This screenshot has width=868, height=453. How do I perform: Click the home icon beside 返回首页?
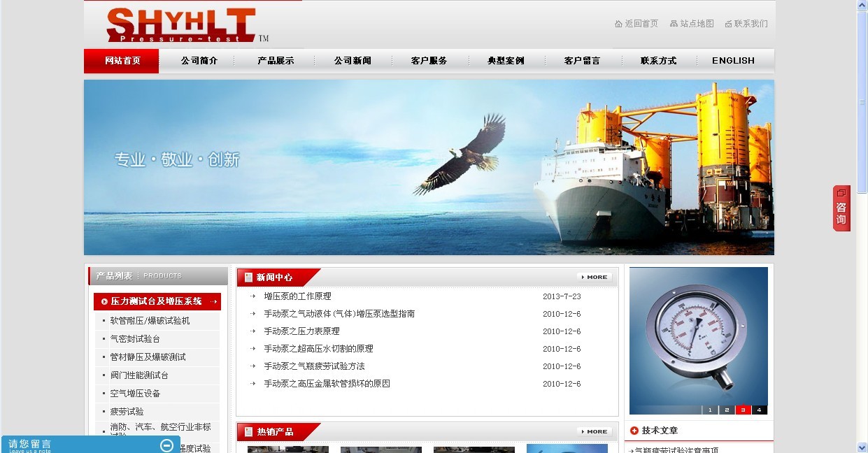[x=618, y=24]
